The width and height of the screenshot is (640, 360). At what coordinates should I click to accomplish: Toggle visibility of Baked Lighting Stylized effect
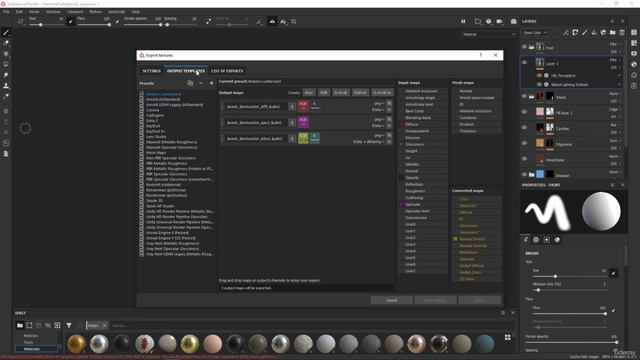(x=539, y=84)
